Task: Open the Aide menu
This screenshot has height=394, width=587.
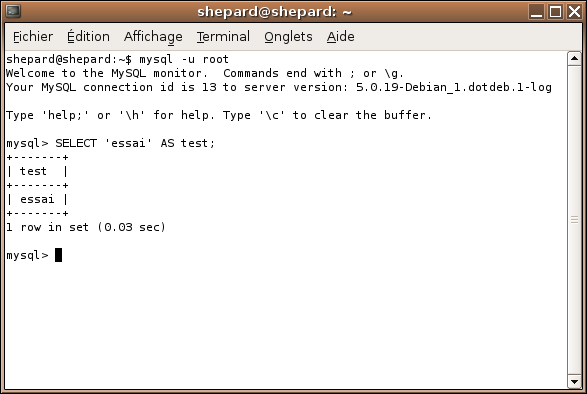Action: pyautogui.click(x=340, y=37)
